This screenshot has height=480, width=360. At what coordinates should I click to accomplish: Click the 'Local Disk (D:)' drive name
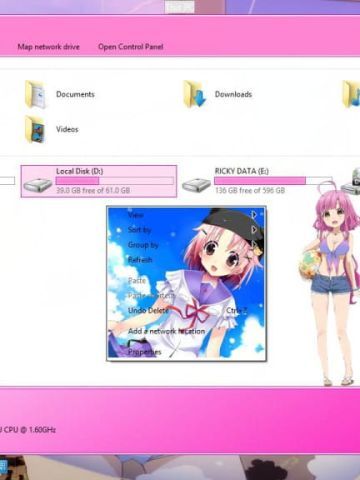tap(79, 171)
